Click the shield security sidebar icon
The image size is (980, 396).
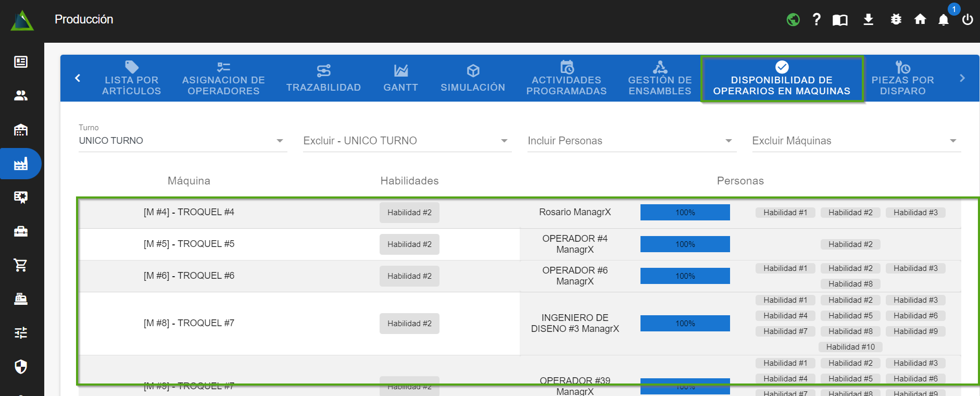[21, 367]
